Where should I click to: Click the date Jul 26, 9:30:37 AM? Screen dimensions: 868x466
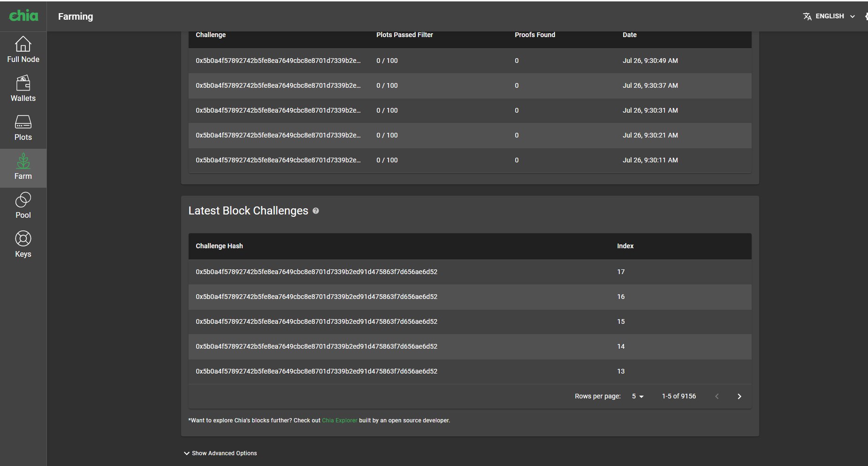650,85
